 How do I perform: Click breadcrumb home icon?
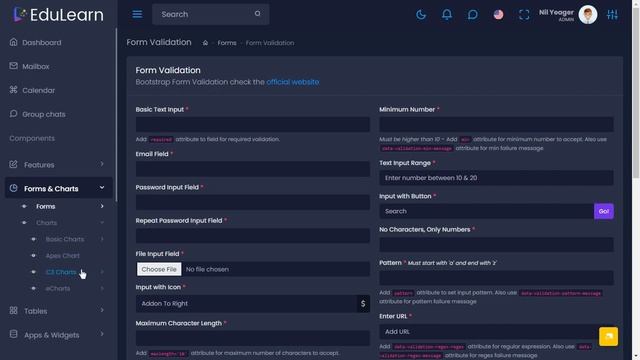(x=205, y=43)
